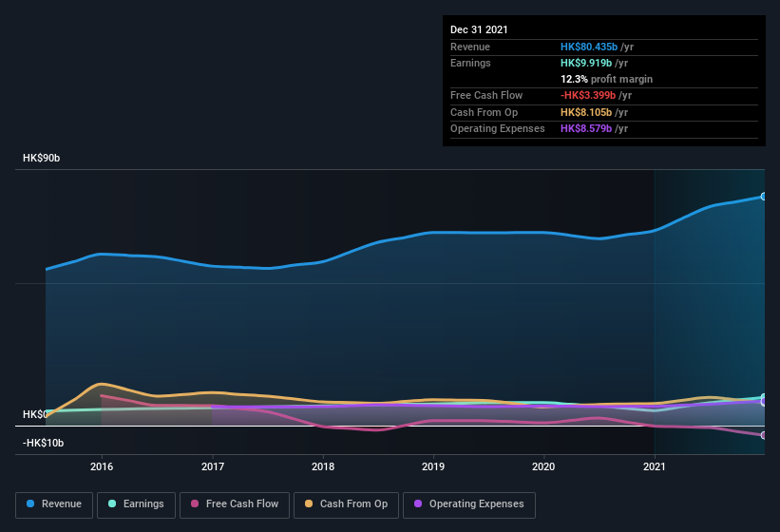Image resolution: width=780 pixels, height=532 pixels.
Task: Click the 2020 x-axis label
Action: click(x=543, y=466)
